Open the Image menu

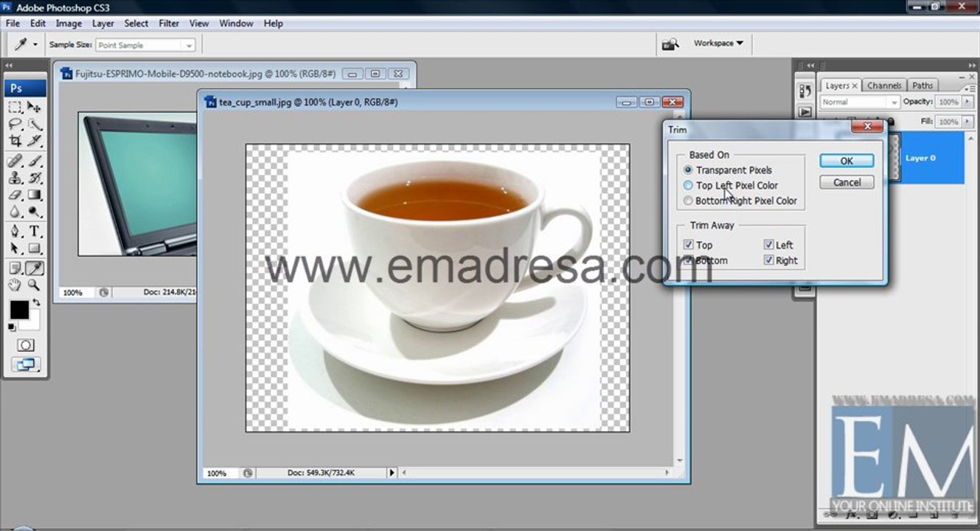click(69, 24)
